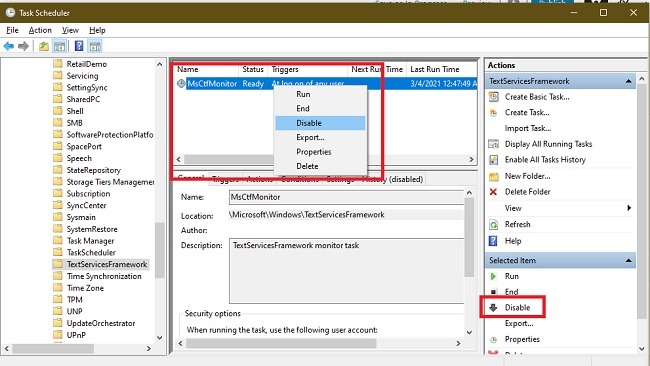Click the tree pane scroll down arrow
The image size is (650, 366).
pyautogui.click(x=160, y=337)
